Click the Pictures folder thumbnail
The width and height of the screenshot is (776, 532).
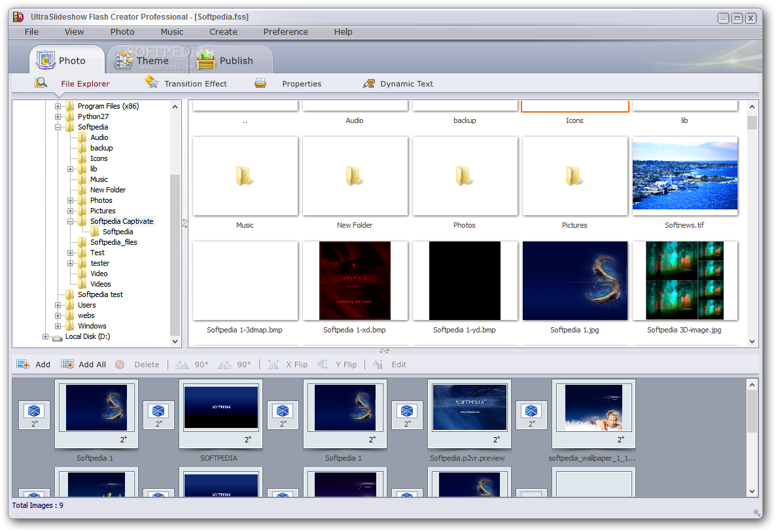(574, 175)
